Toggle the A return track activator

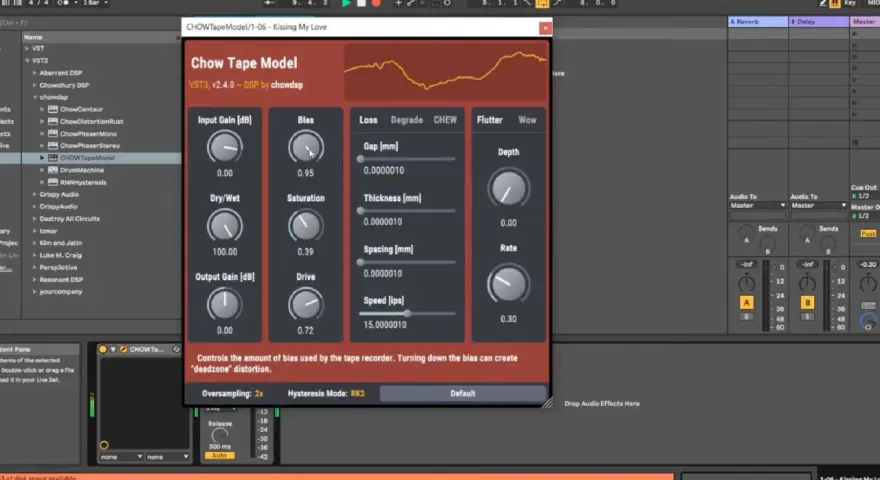(746, 303)
